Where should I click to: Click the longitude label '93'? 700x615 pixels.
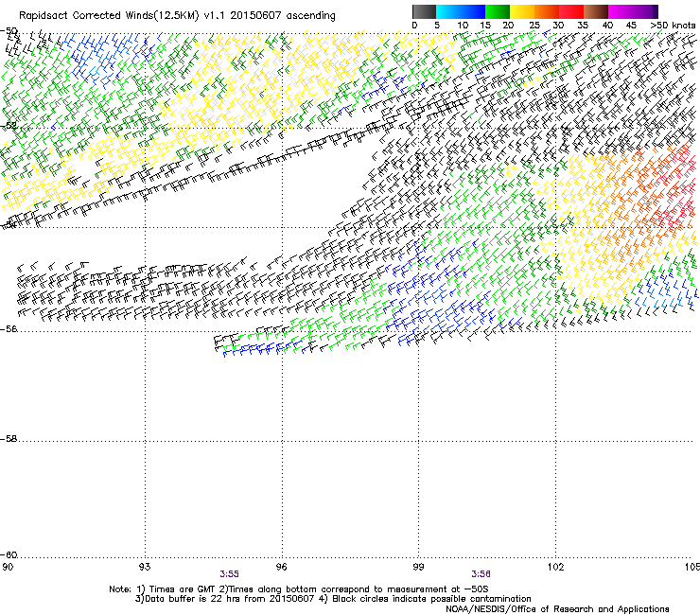(x=145, y=567)
